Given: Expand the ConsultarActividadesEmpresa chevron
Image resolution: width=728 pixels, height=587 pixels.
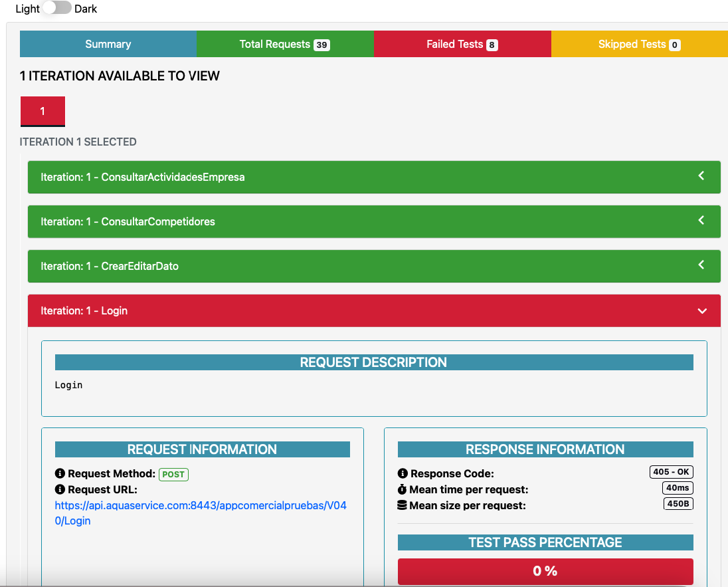Looking at the screenshot, I should 701,176.
